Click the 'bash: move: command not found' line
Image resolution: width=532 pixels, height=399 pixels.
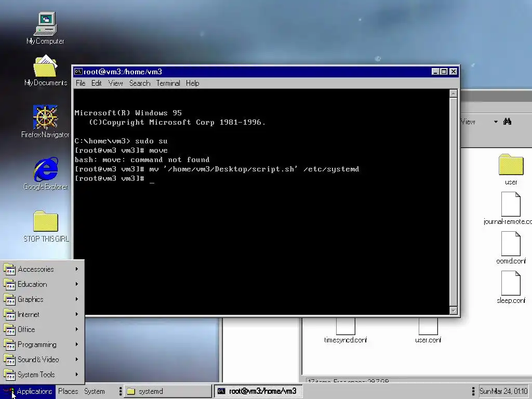[142, 160]
